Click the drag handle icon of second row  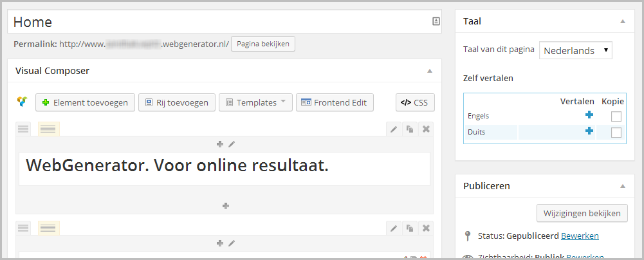pos(23,228)
